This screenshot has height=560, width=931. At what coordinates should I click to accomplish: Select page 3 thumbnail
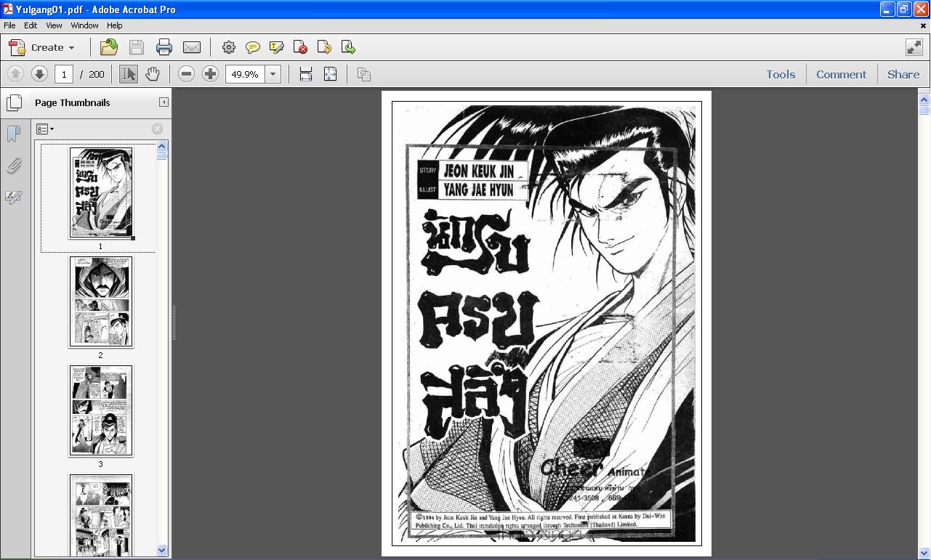tap(101, 410)
